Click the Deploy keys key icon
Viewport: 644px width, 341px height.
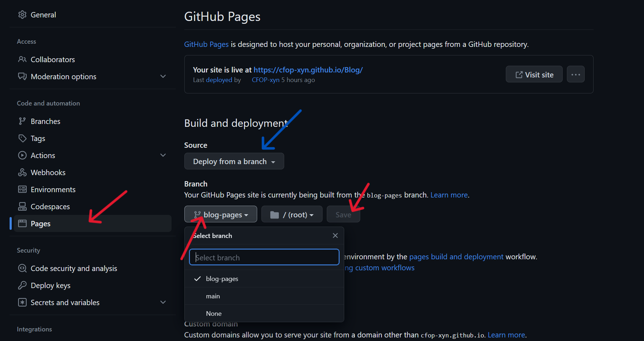click(x=22, y=285)
